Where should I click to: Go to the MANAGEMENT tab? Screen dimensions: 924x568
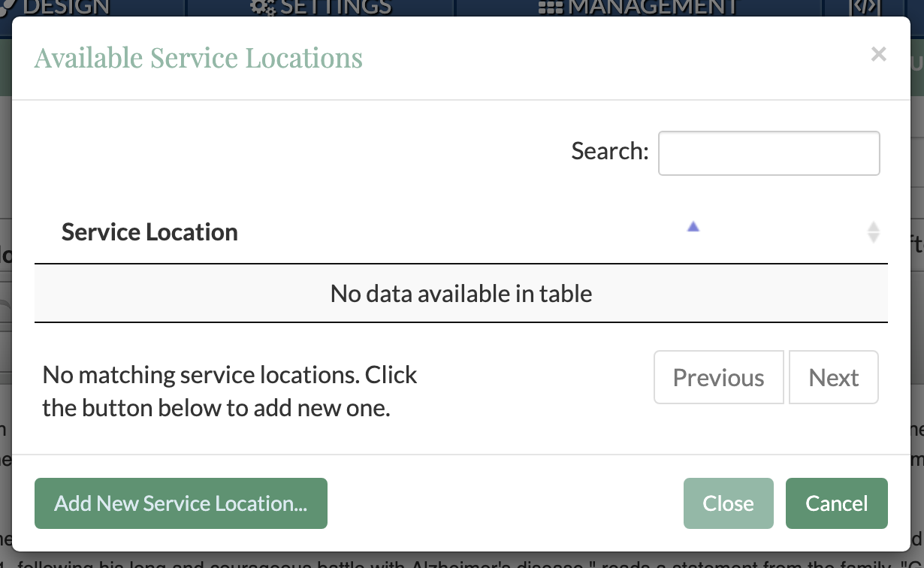point(652,8)
